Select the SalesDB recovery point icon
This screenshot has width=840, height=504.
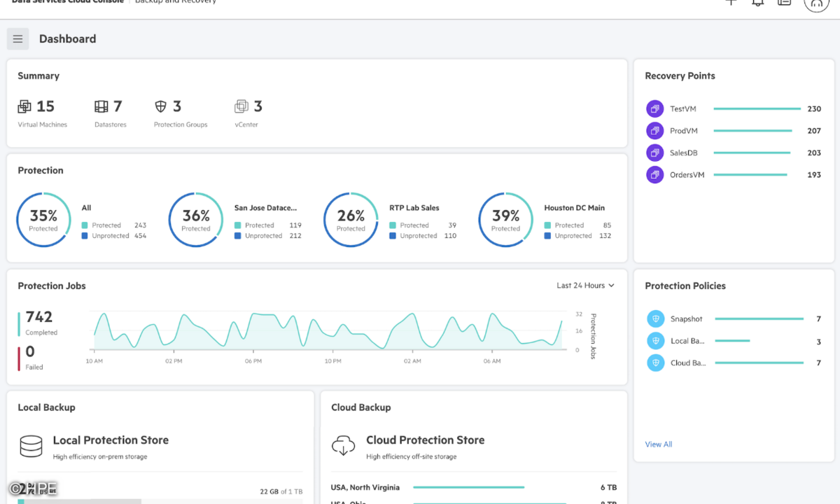pyautogui.click(x=654, y=153)
